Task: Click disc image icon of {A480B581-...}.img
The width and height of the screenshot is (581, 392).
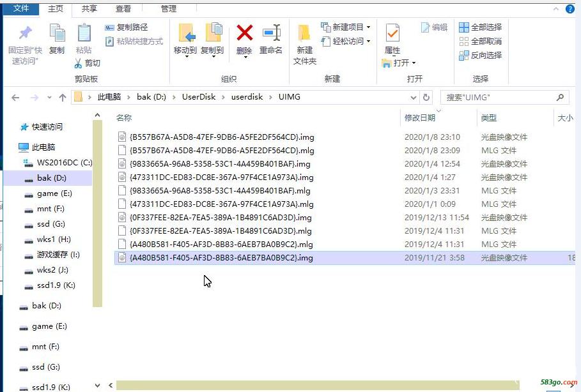Action: point(122,258)
